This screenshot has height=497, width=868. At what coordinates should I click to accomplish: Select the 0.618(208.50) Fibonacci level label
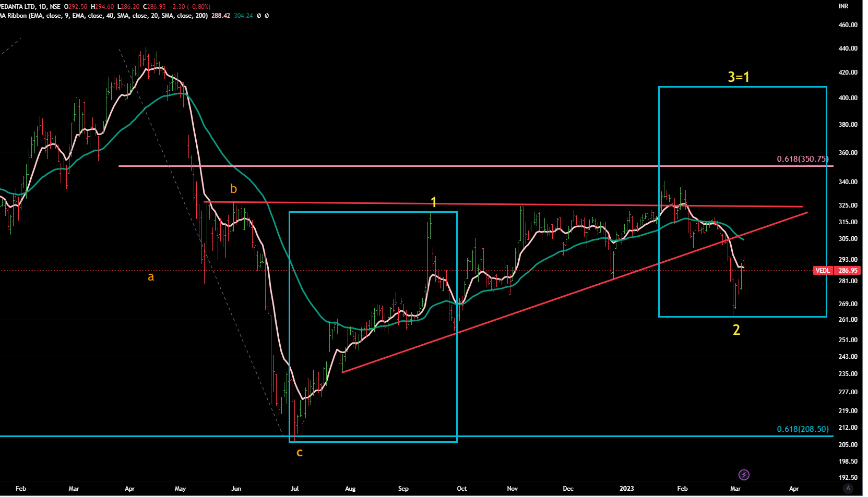click(802, 429)
